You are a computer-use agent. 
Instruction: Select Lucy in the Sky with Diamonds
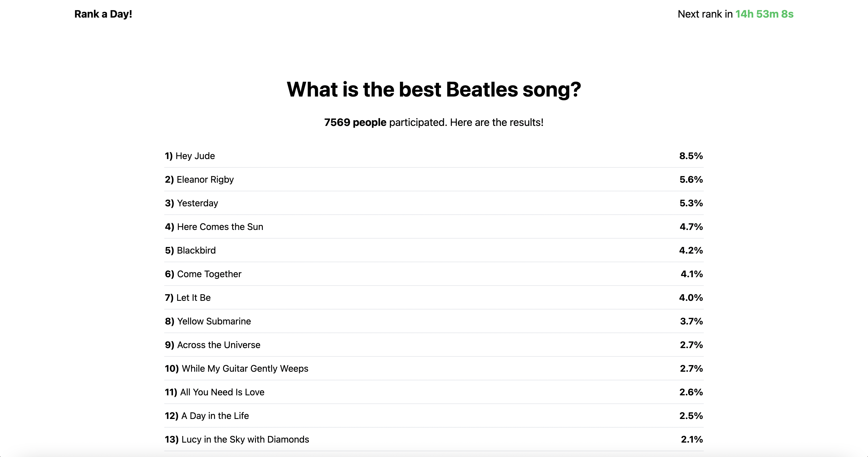(x=434, y=439)
